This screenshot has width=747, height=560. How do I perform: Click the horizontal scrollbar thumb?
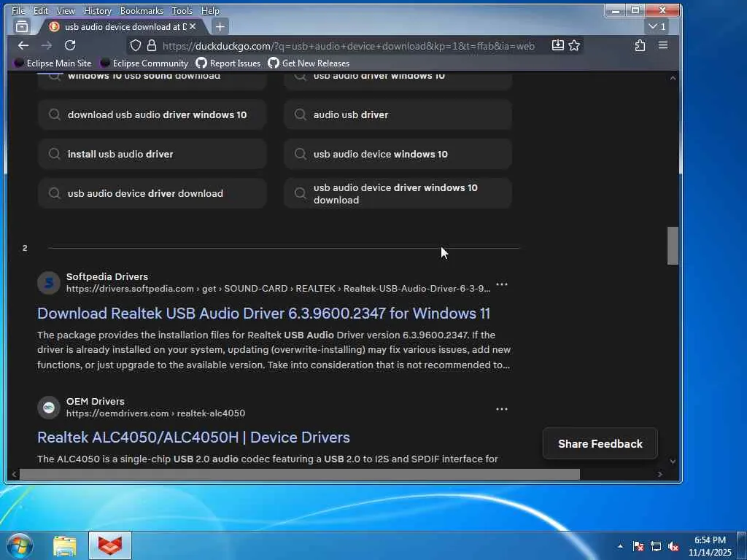(300, 474)
